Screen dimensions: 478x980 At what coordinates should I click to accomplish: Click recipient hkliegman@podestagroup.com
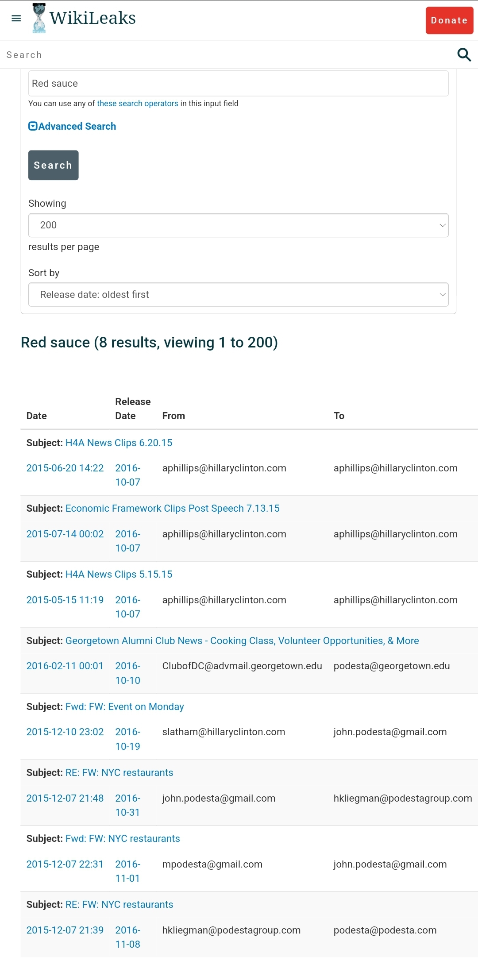click(x=403, y=799)
